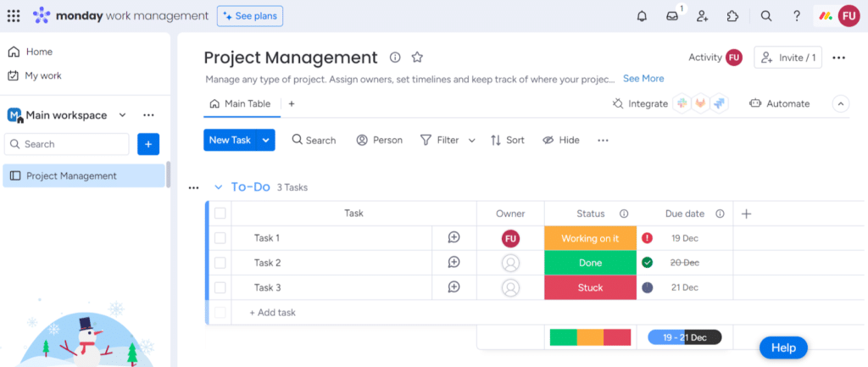Click the monday work management logo
Viewport: 868px width, 367px height.
(120, 16)
